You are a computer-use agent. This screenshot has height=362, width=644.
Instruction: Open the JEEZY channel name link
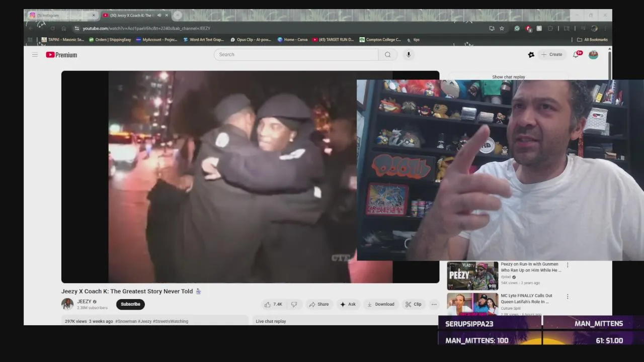pos(84,302)
